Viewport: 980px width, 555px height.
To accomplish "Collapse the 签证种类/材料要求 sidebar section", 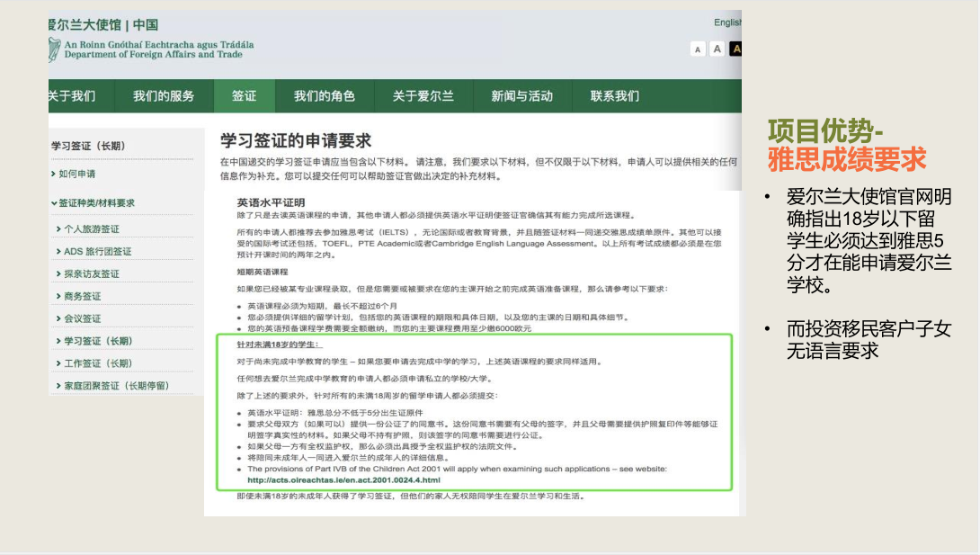I will click(94, 203).
